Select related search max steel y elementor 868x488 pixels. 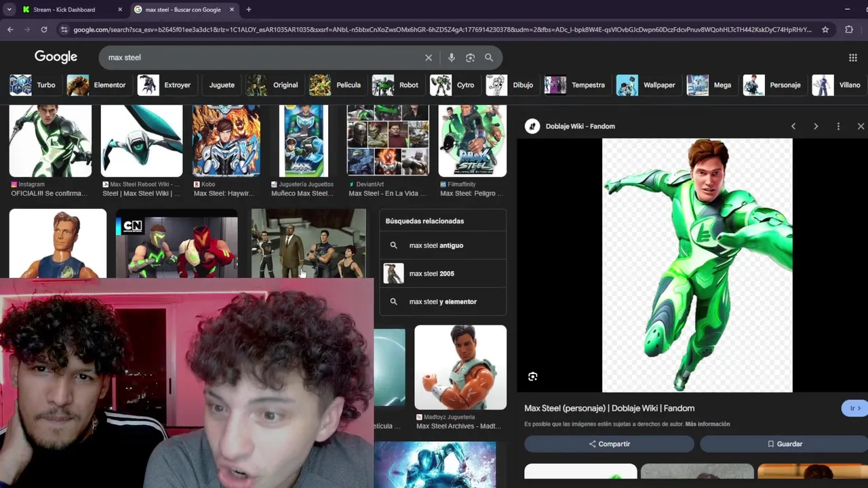click(443, 302)
